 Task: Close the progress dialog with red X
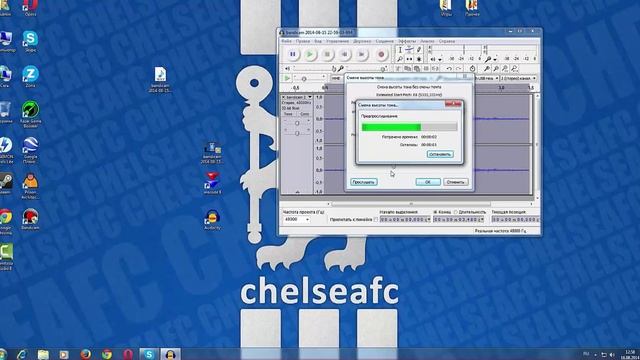tap(453, 104)
